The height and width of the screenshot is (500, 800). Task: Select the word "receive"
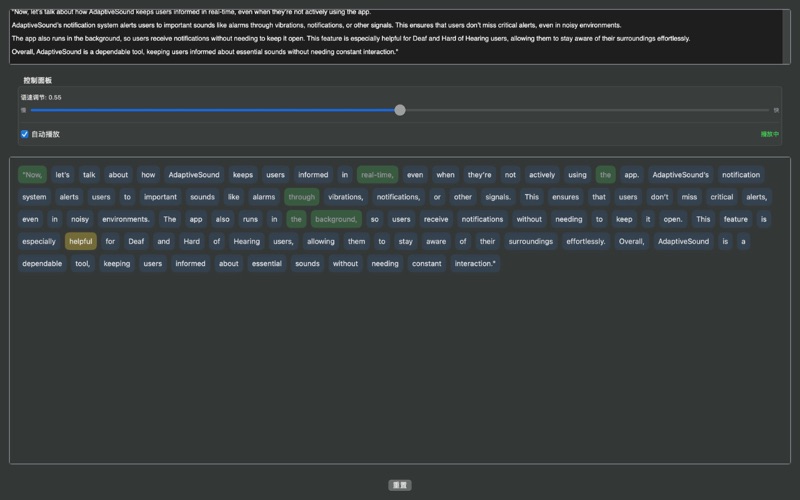(x=436, y=219)
